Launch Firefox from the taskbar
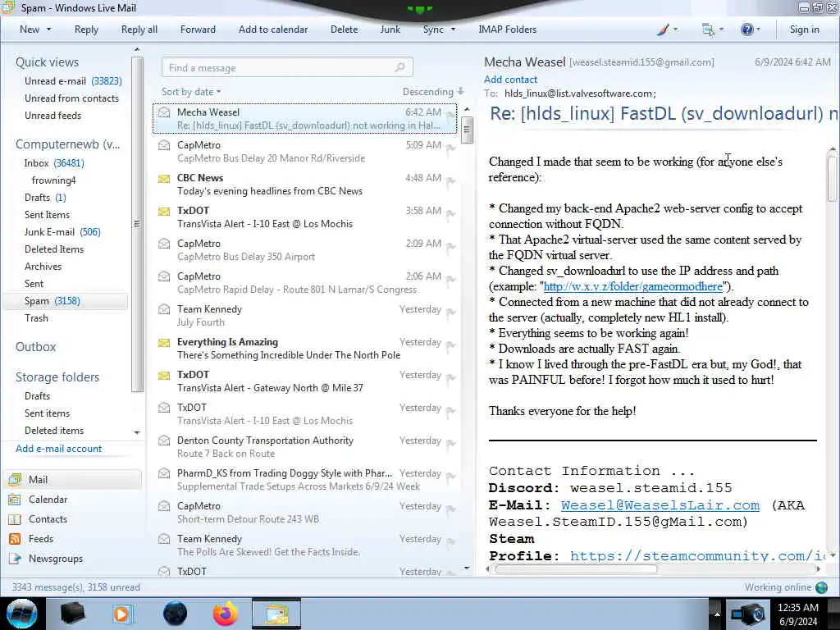Viewport: 840px width, 630px height. tap(225, 614)
